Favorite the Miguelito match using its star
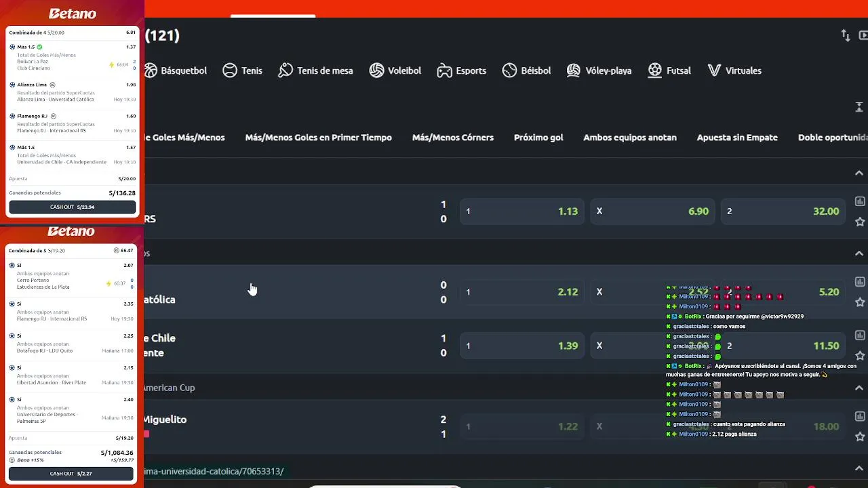Viewport: 868px width, 488px height. tap(860, 436)
